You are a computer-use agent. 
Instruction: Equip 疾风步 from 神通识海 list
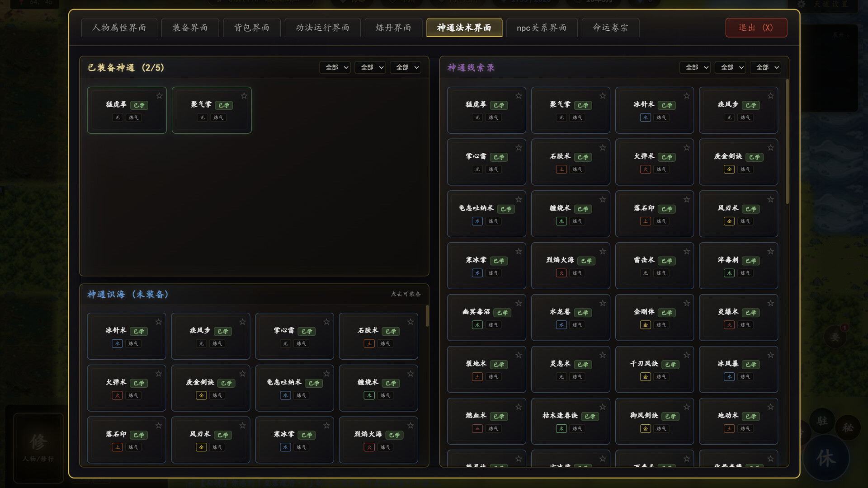211,336
